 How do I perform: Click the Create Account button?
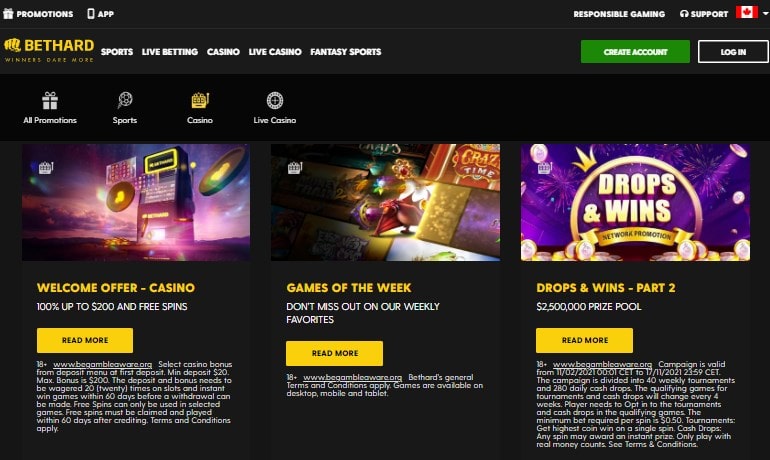[635, 52]
